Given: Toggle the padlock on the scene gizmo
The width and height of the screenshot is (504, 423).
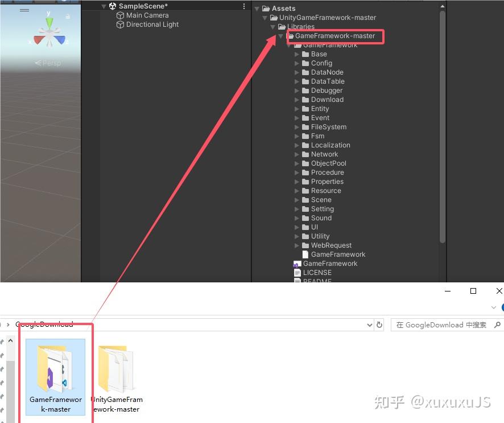Looking at the screenshot, I should [x=68, y=16].
